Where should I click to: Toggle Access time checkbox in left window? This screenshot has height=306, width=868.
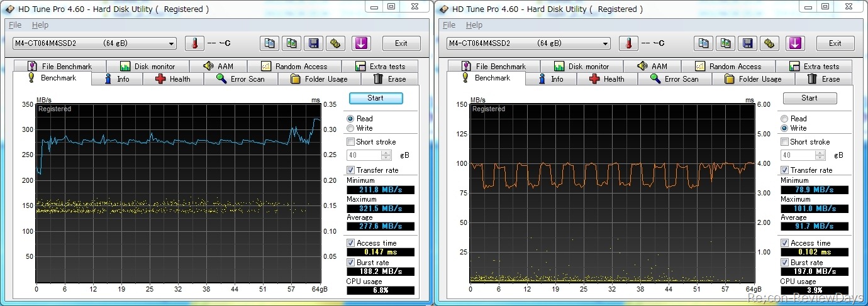point(351,243)
